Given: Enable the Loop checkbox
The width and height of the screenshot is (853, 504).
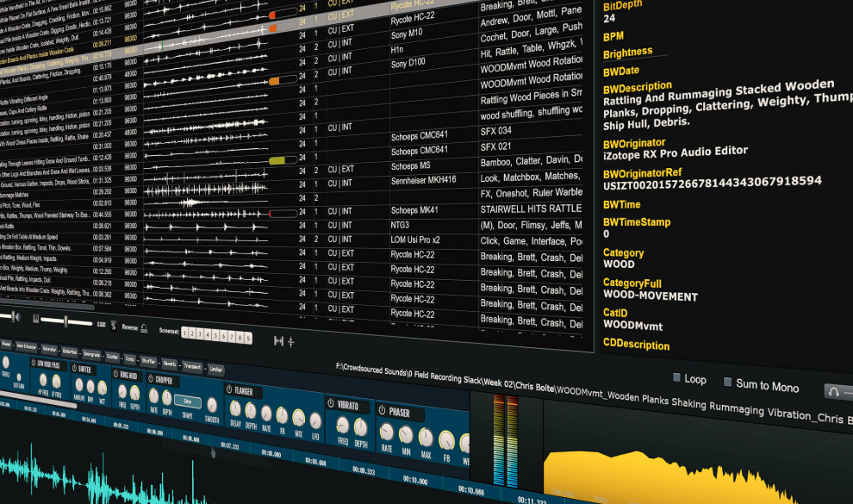Looking at the screenshot, I should pyautogui.click(x=676, y=378).
